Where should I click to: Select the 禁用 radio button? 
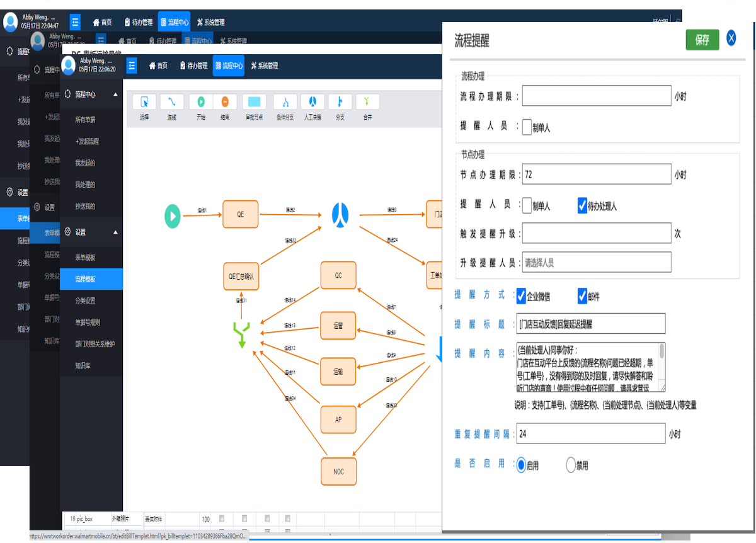point(571,466)
